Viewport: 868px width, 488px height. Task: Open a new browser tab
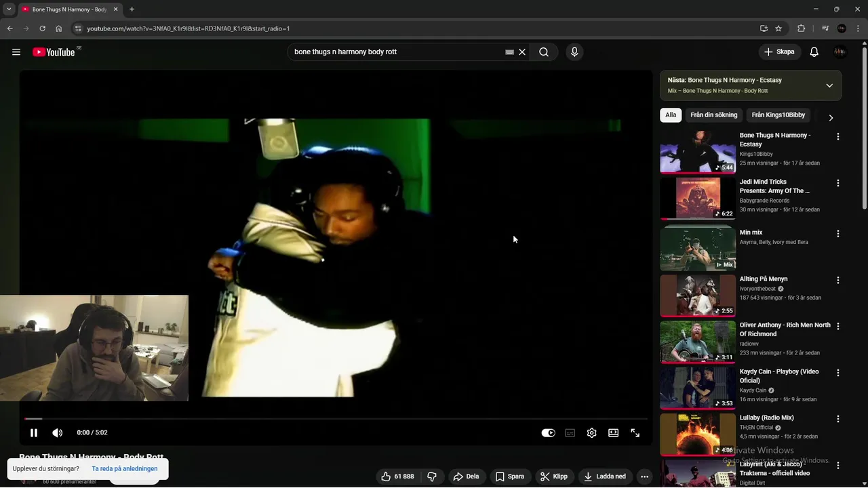[x=132, y=9]
